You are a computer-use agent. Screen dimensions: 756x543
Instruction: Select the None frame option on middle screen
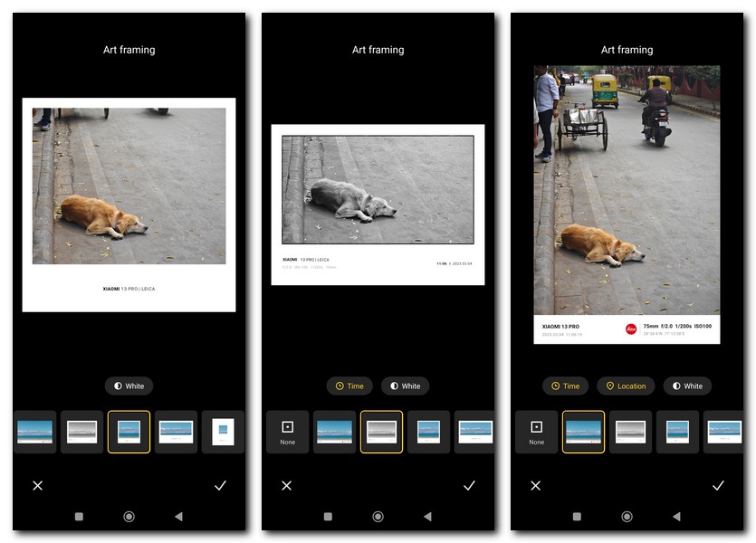click(287, 432)
